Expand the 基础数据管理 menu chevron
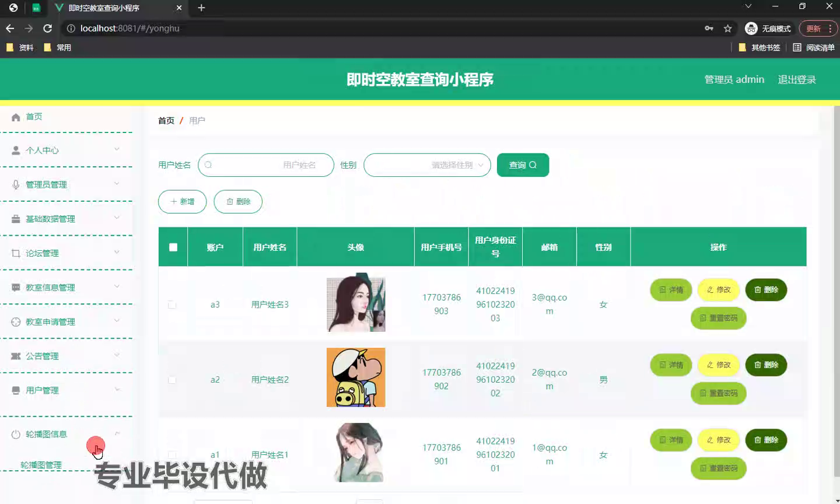Image resolution: width=840 pixels, height=504 pixels. click(x=117, y=218)
